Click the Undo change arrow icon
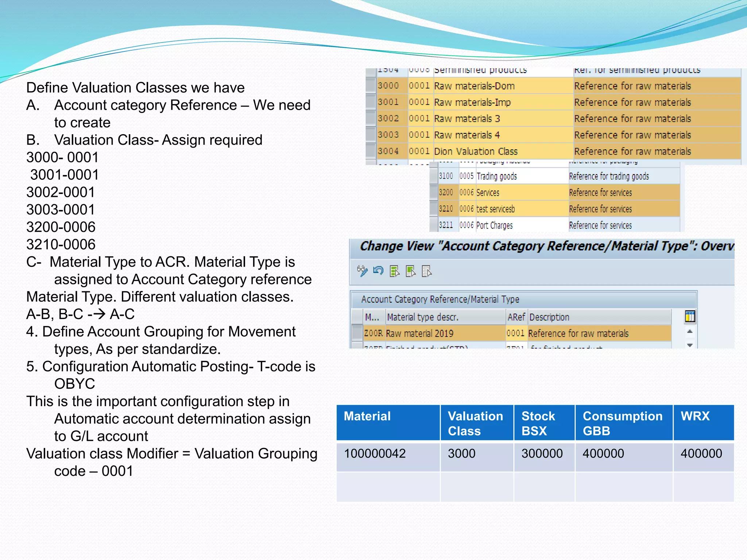This screenshot has width=747, height=560. click(x=378, y=271)
